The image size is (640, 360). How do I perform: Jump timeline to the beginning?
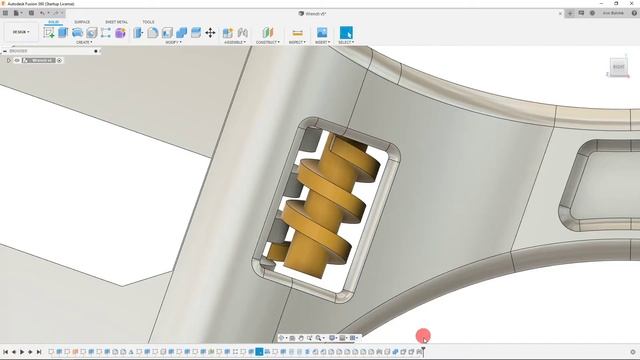(x=6, y=352)
